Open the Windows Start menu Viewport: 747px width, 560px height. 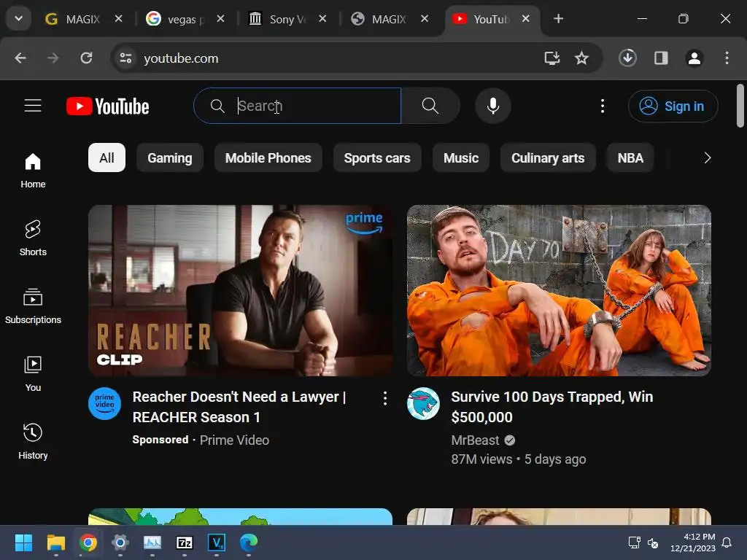coord(23,542)
